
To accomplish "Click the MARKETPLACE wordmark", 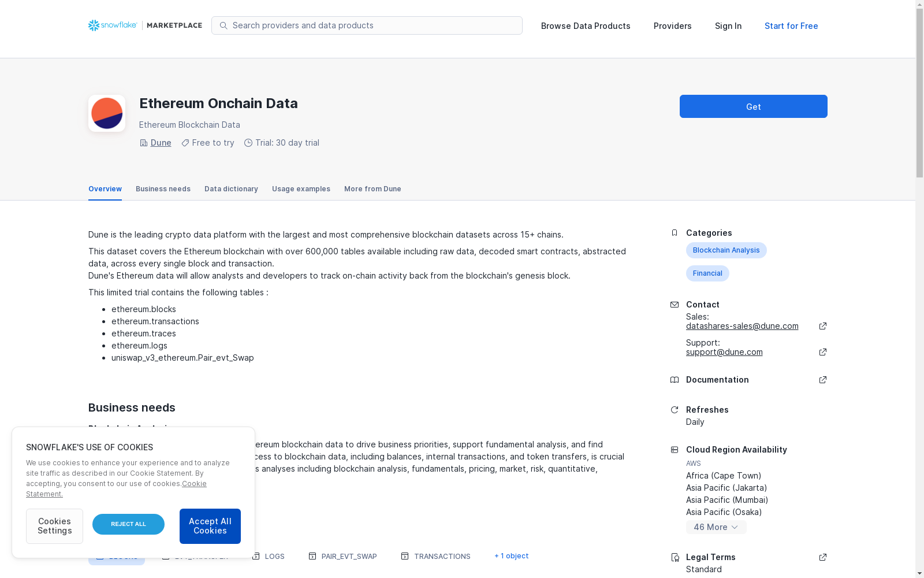I will click(174, 25).
